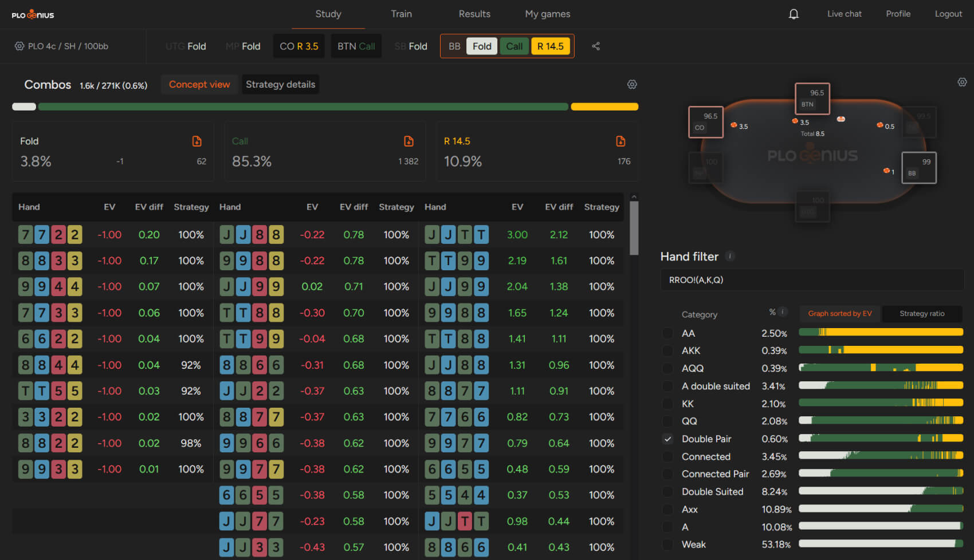Viewport: 974px width, 560px height.
Task: Export the R 14.5 range file icon
Action: (620, 141)
